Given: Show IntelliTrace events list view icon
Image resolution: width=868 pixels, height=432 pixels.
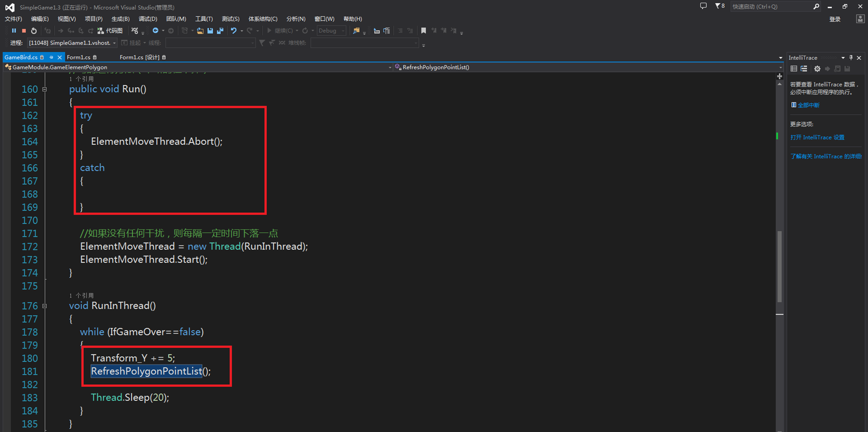Looking at the screenshot, I should coord(794,69).
